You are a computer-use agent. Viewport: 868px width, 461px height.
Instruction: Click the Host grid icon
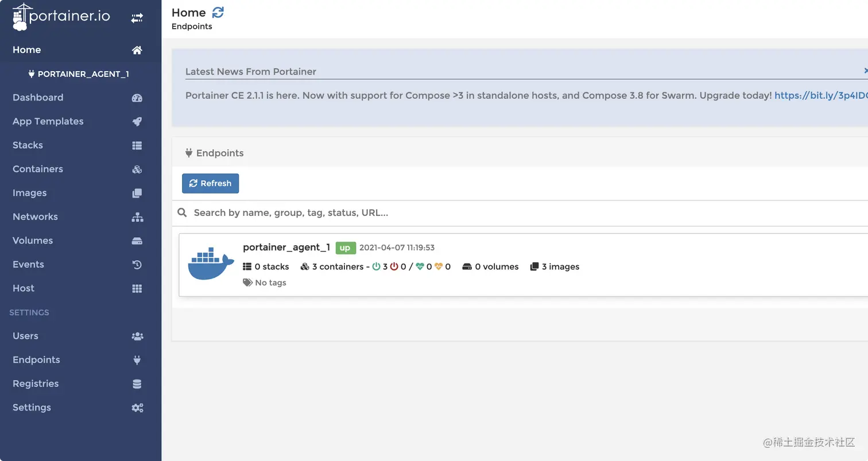pyautogui.click(x=137, y=289)
